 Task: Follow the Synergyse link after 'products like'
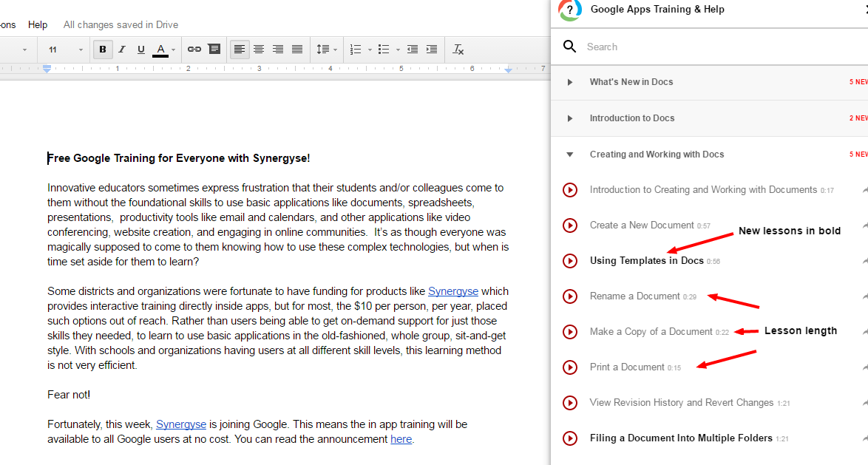pos(452,291)
